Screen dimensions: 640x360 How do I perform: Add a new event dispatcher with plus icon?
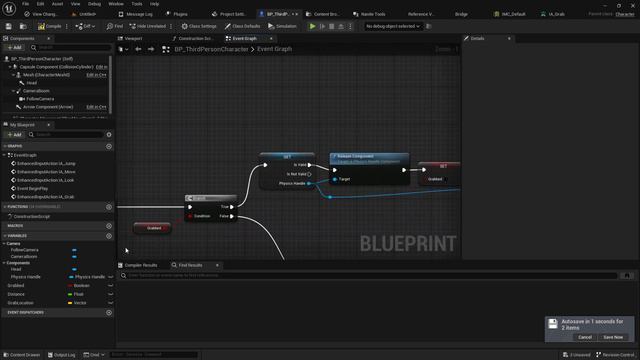click(109, 313)
